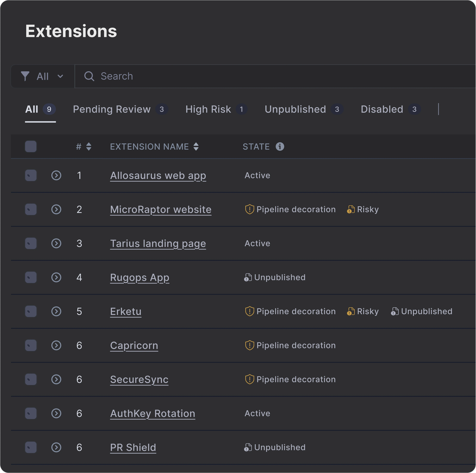Click the Extension Name sort arrows
This screenshot has width=476, height=473.
coord(196,146)
